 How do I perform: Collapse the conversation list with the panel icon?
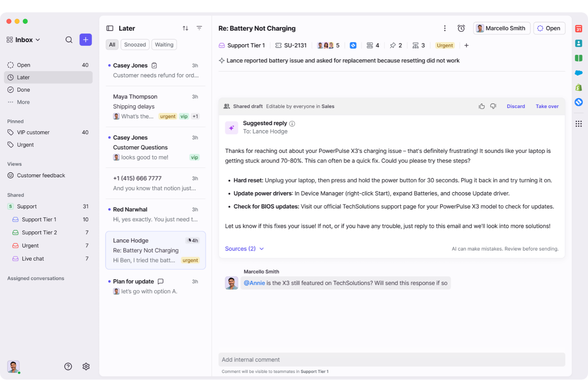(x=110, y=28)
